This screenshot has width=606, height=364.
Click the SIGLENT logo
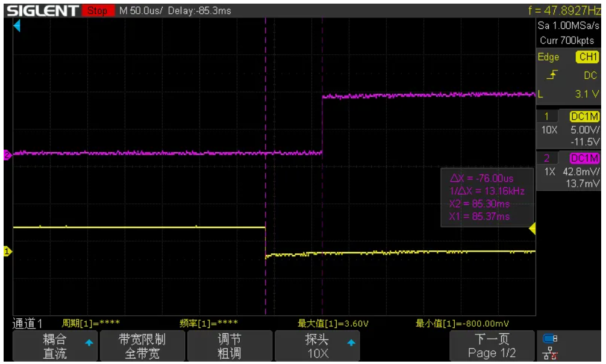coord(43,11)
